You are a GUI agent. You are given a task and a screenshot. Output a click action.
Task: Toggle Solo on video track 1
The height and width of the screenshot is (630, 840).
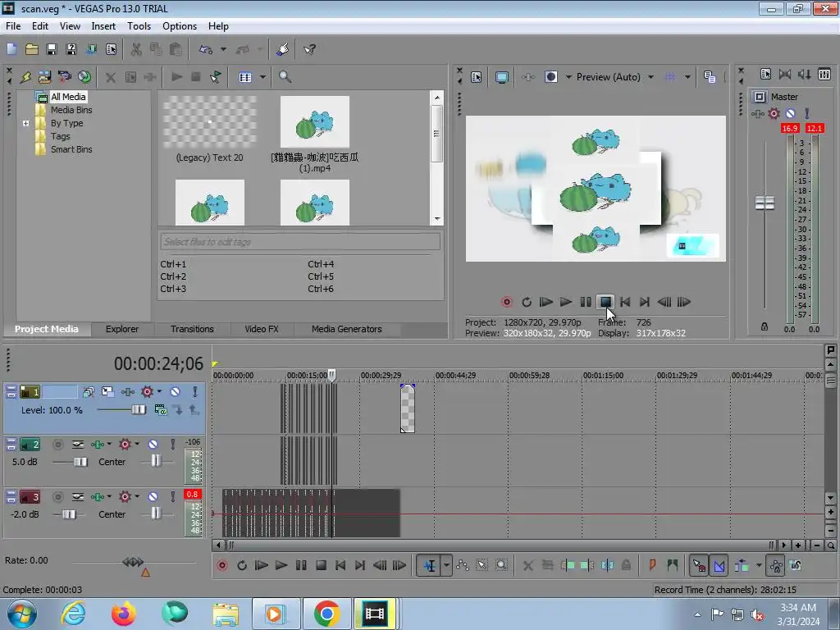coord(195,391)
